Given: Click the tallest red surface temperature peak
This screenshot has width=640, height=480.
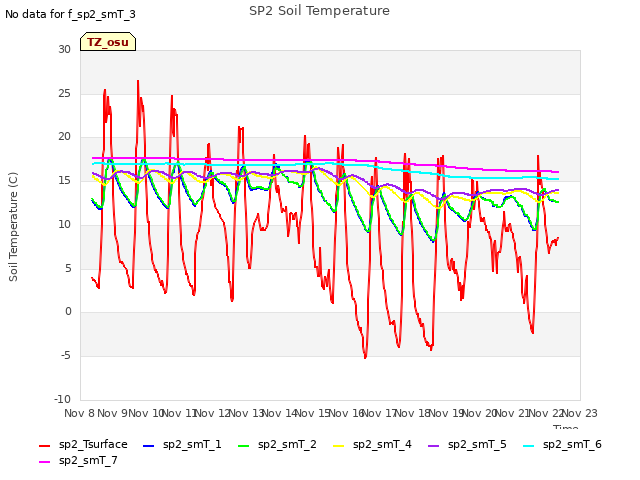Looking at the screenshot, I should click(x=138, y=81).
